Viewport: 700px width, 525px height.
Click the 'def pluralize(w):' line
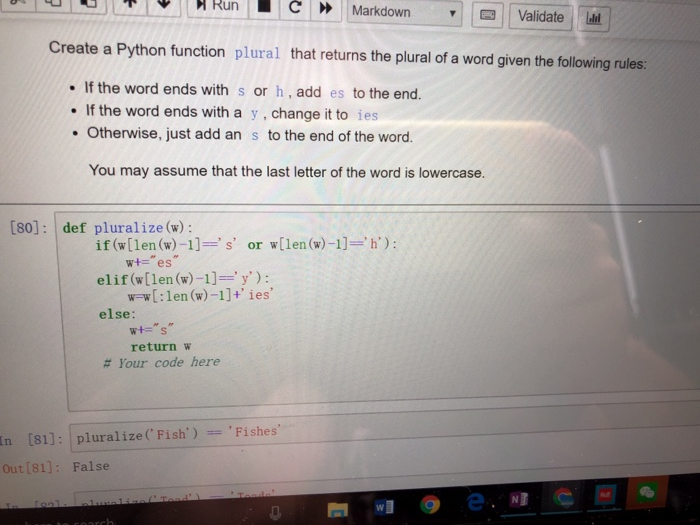[128, 228]
